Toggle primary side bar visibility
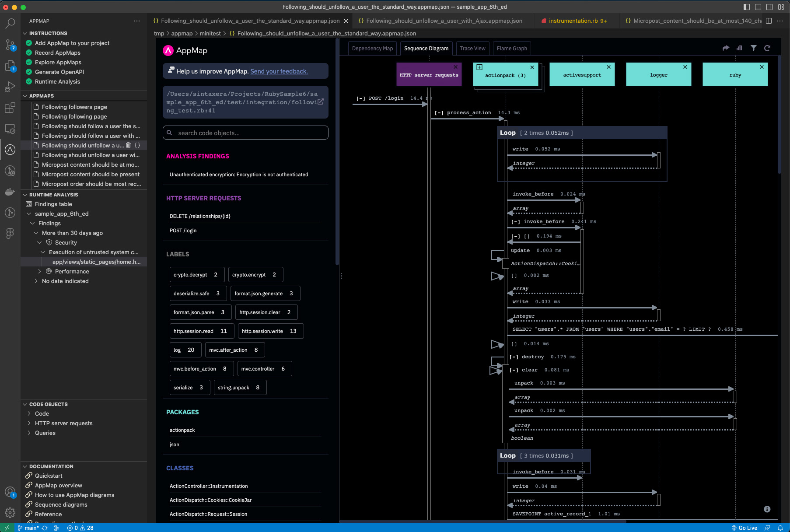This screenshot has width=790, height=532. pos(747,7)
